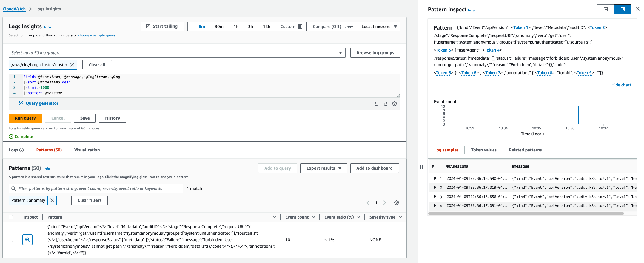Open the Related patterns tab
The height and width of the screenshot is (263, 644).
coord(525,150)
